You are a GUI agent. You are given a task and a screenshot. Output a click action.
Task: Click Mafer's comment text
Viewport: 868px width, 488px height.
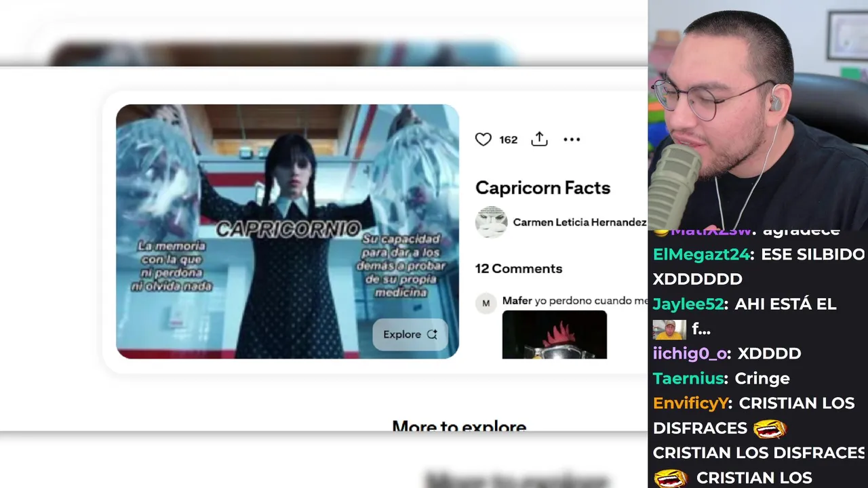pyautogui.click(x=591, y=300)
